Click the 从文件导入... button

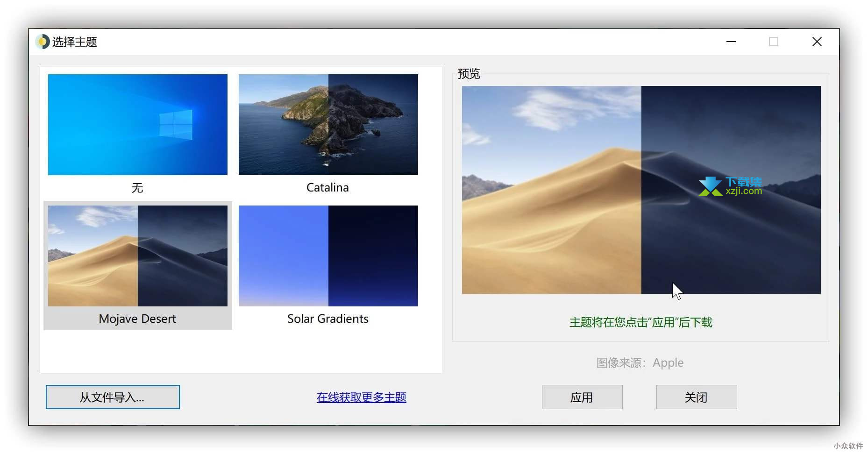113,397
